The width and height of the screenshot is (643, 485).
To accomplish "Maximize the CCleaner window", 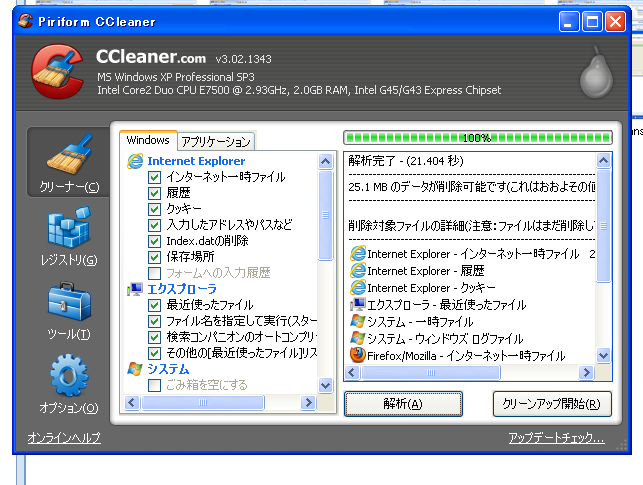I will (592, 21).
